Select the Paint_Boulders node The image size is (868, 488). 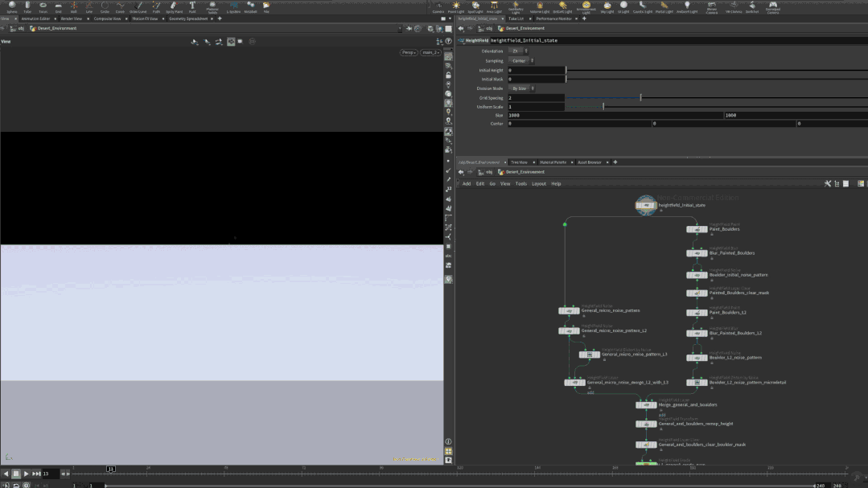tap(697, 229)
